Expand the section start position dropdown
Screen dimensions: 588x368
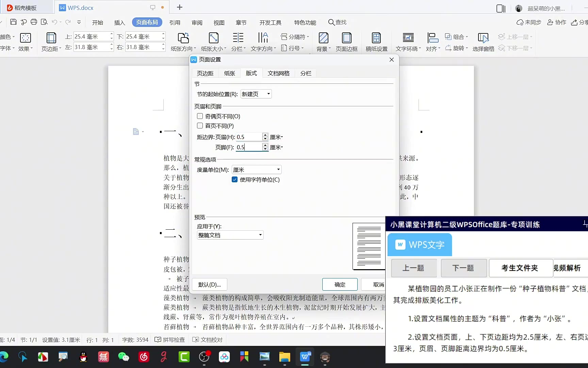[256, 94]
